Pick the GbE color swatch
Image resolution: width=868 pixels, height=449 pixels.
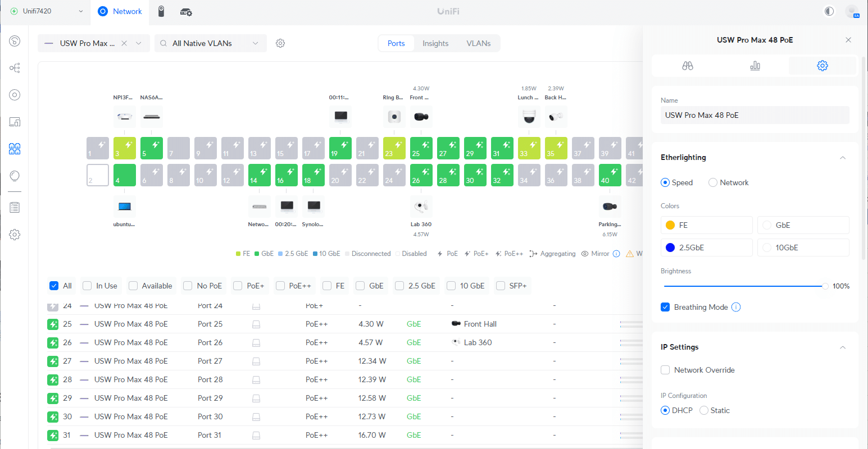[767, 225]
